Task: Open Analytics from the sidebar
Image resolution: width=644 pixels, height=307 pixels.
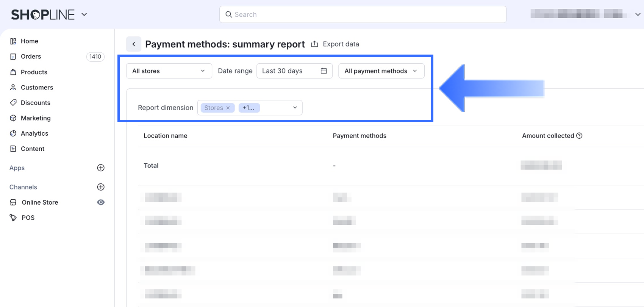Action: click(x=34, y=133)
